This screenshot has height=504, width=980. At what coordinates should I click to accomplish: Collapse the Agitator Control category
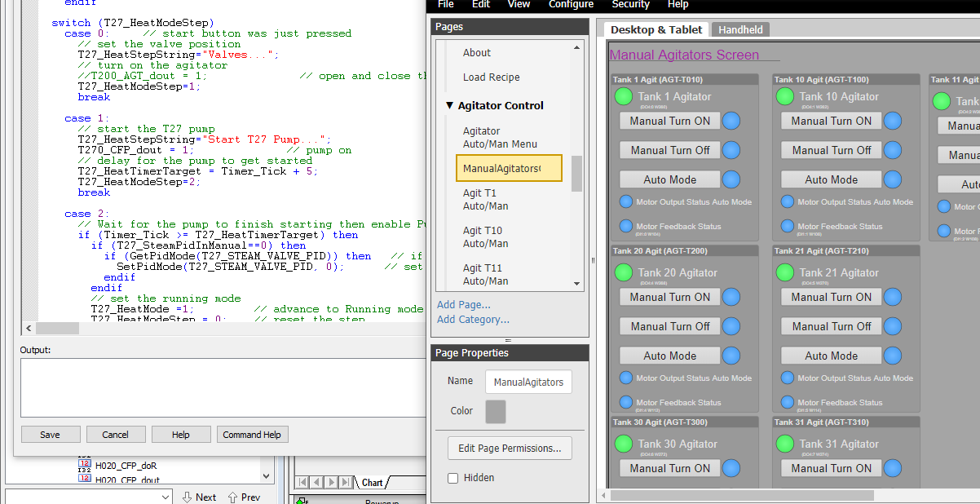pos(450,105)
